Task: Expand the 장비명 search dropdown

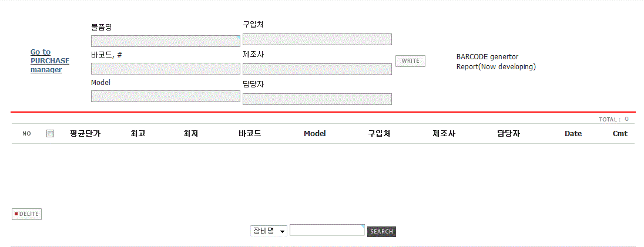Action: 269,231
